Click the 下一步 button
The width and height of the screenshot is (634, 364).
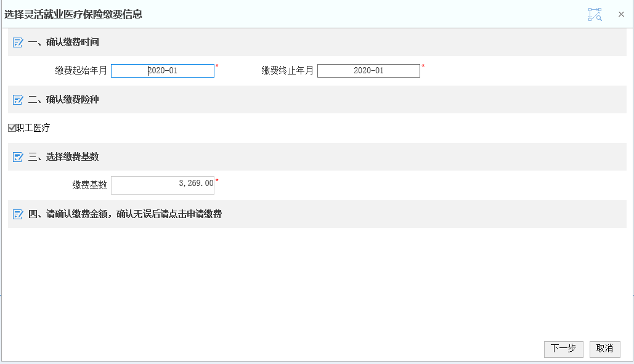[563, 349]
